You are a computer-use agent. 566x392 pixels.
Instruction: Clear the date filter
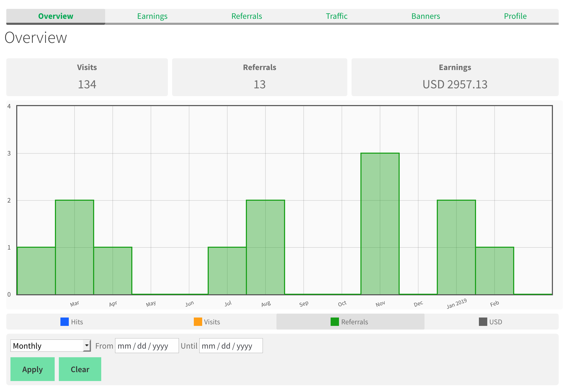[x=80, y=369]
